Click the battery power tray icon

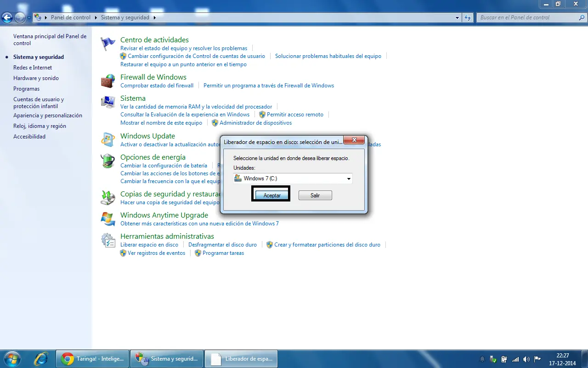click(x=504, y=359)
